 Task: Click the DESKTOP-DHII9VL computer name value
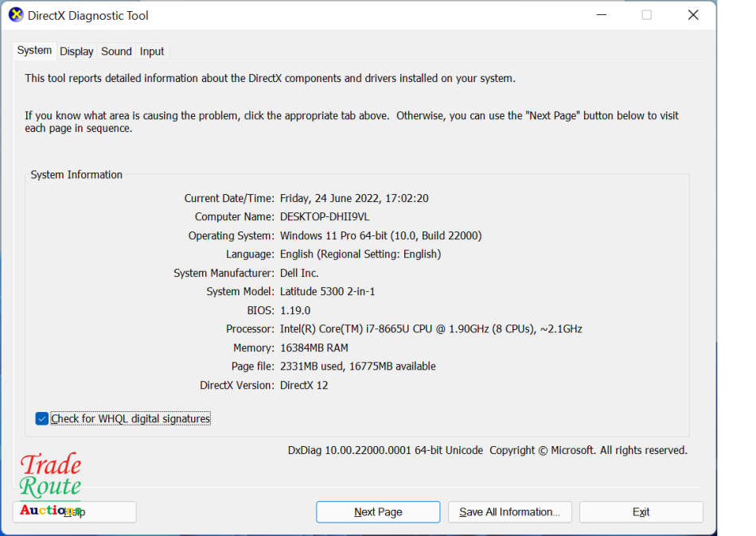coord(325,217)
